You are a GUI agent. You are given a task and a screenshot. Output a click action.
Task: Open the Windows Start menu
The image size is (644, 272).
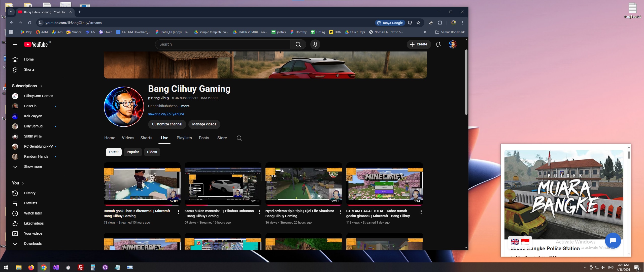point(6,267)
